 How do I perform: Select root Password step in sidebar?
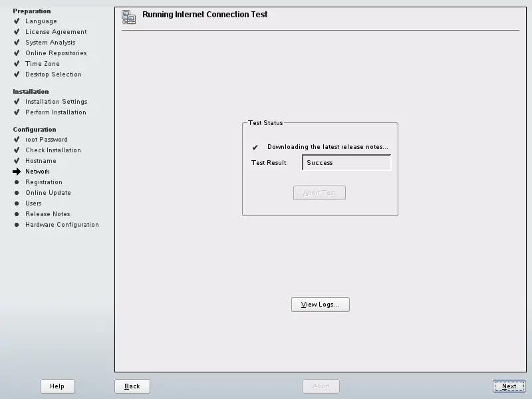[x=47, y=140]
